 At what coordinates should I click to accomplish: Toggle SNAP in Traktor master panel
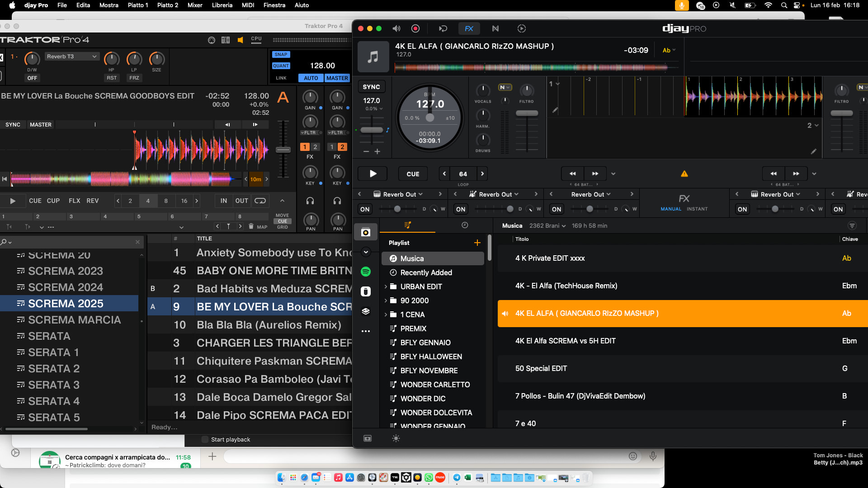(281, 54)
